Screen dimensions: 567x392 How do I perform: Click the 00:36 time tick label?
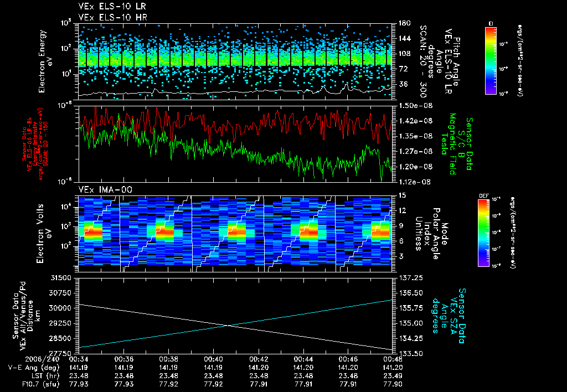pyautogui.click(x=123, y=359)
